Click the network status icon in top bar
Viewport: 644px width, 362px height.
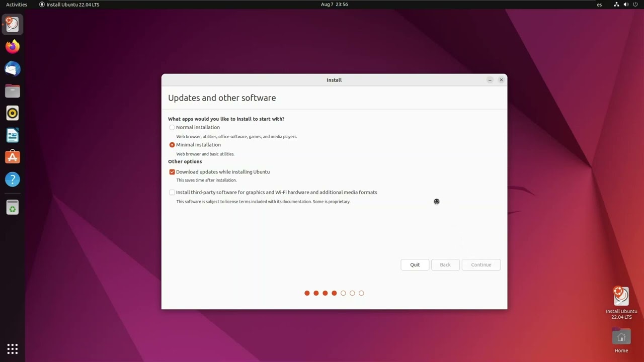tap(616, 5)
